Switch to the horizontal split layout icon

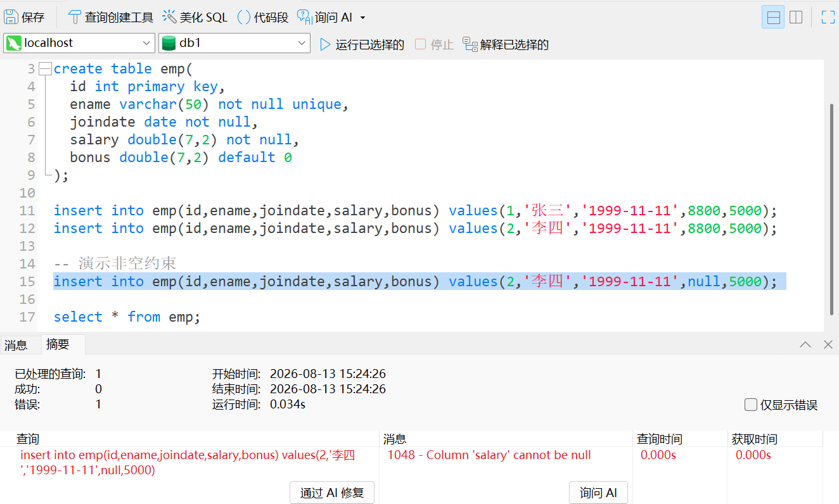(773, 17)
